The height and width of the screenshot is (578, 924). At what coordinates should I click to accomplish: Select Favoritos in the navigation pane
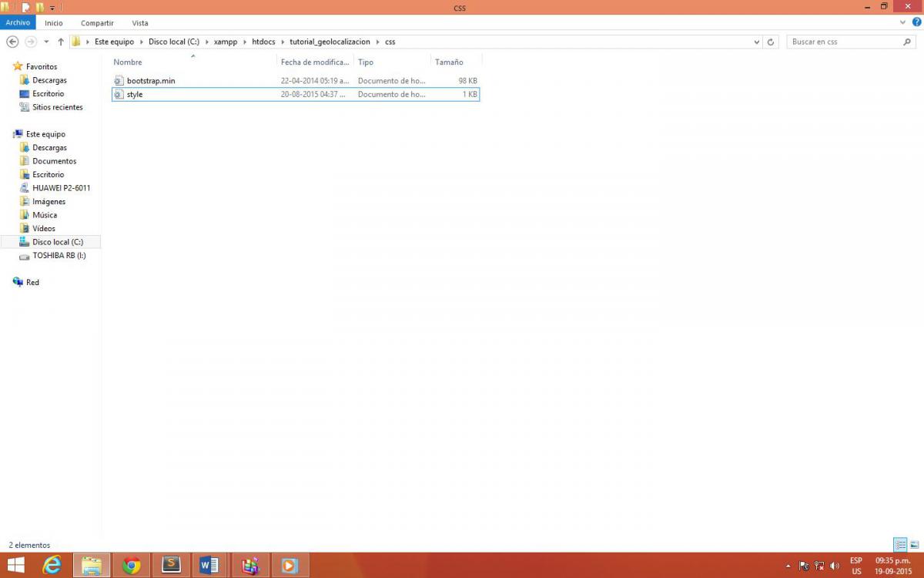pos(42,66)
